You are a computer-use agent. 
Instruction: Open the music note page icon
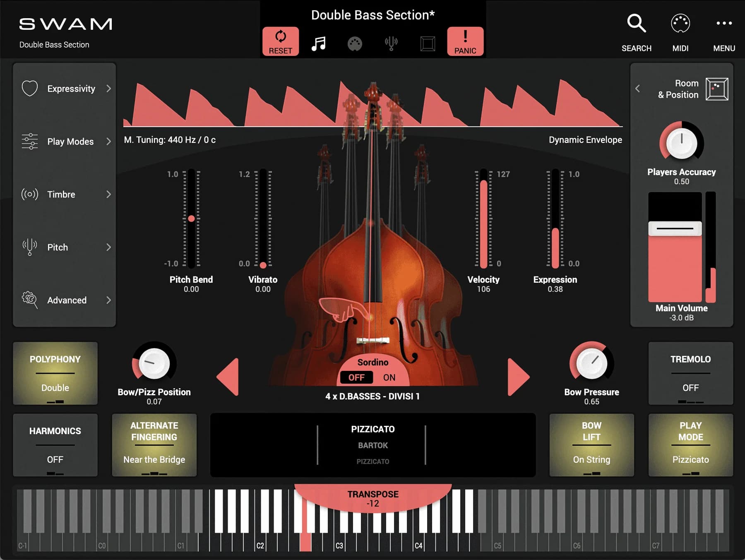pyautogui.click(x=318, y=43)
